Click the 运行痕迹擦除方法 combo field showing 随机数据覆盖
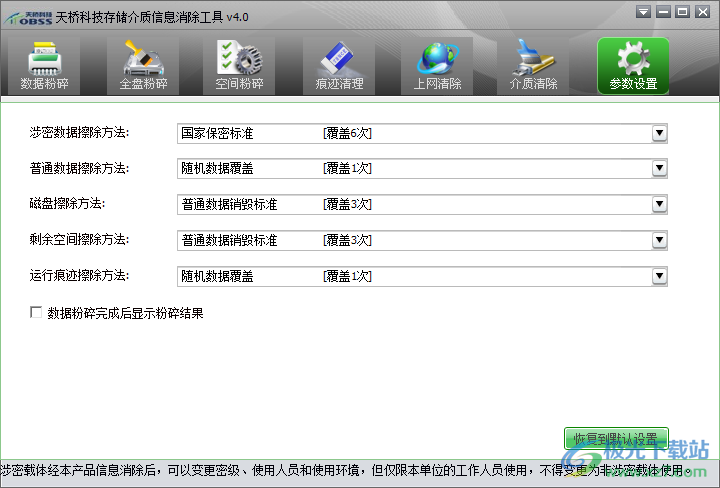 (x=422, y=276)
